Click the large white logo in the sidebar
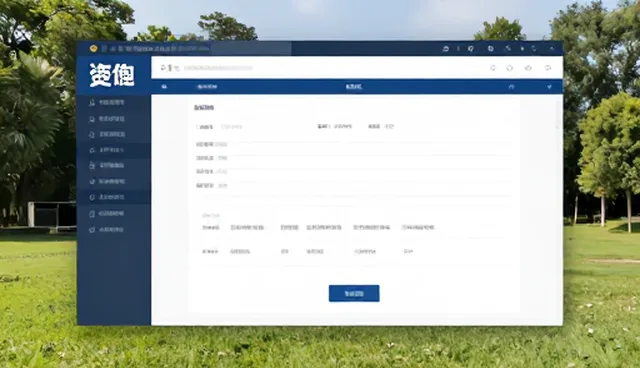This screenshot has width=640, height=368. [x=112, y=75]
